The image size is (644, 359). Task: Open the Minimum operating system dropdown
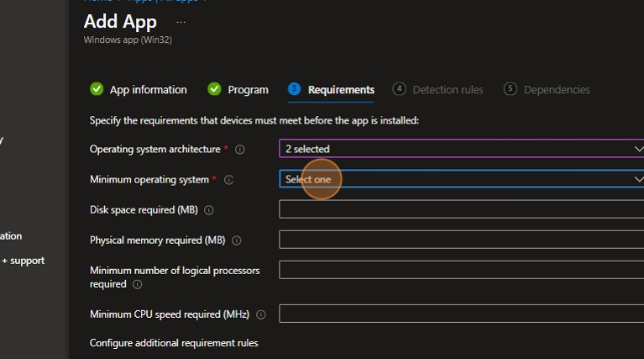point(461,179)
